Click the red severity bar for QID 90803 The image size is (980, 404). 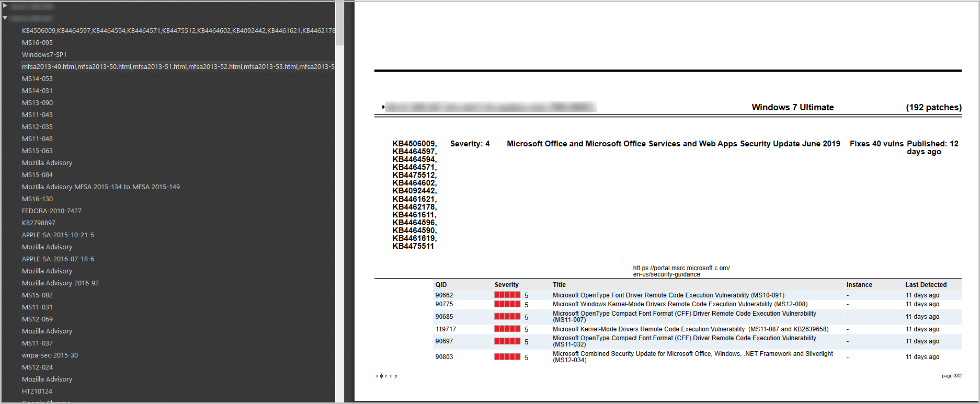tap(507, 357)
